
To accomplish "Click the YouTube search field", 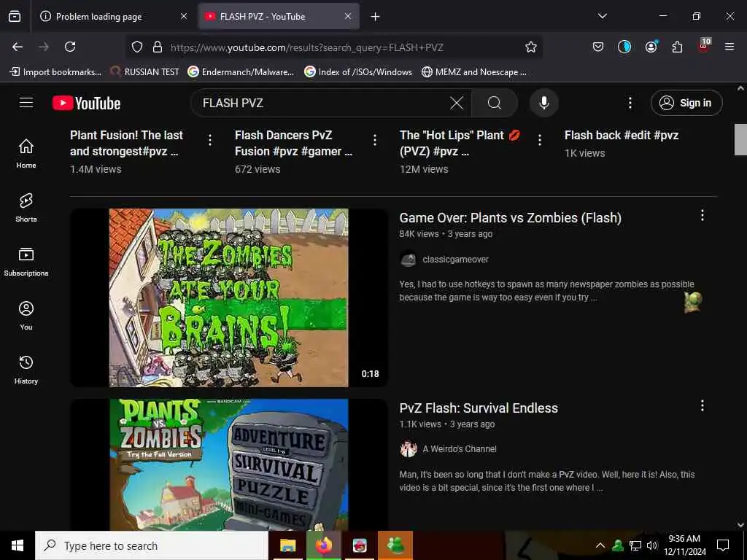I will pyautogui.click(x=324, y=103).
